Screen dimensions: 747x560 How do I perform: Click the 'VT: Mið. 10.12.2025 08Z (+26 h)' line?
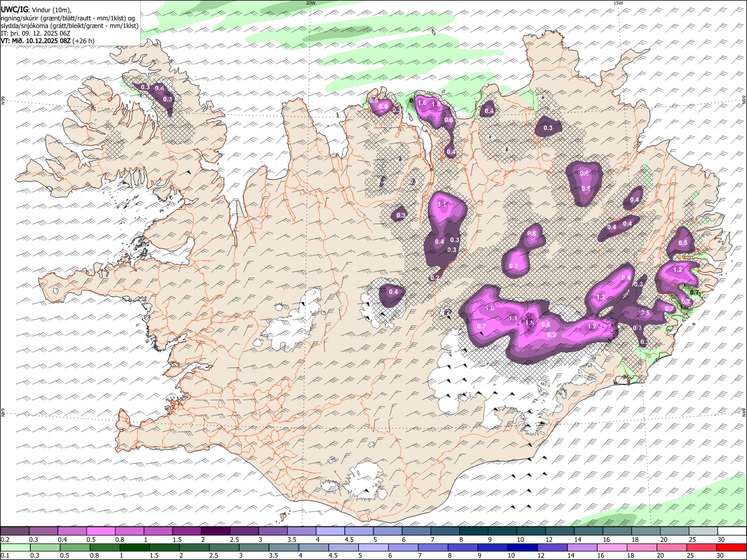[48, 41]
